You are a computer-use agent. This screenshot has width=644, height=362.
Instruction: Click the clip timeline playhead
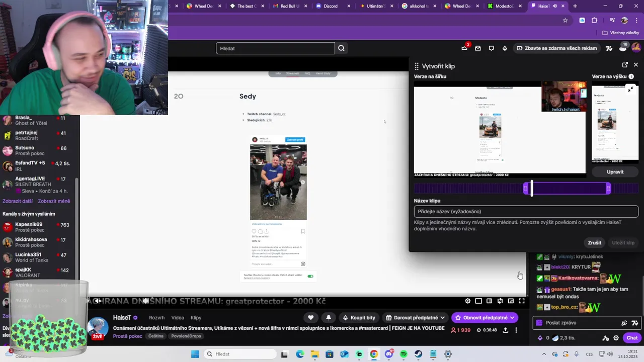(x=532, y=189)
